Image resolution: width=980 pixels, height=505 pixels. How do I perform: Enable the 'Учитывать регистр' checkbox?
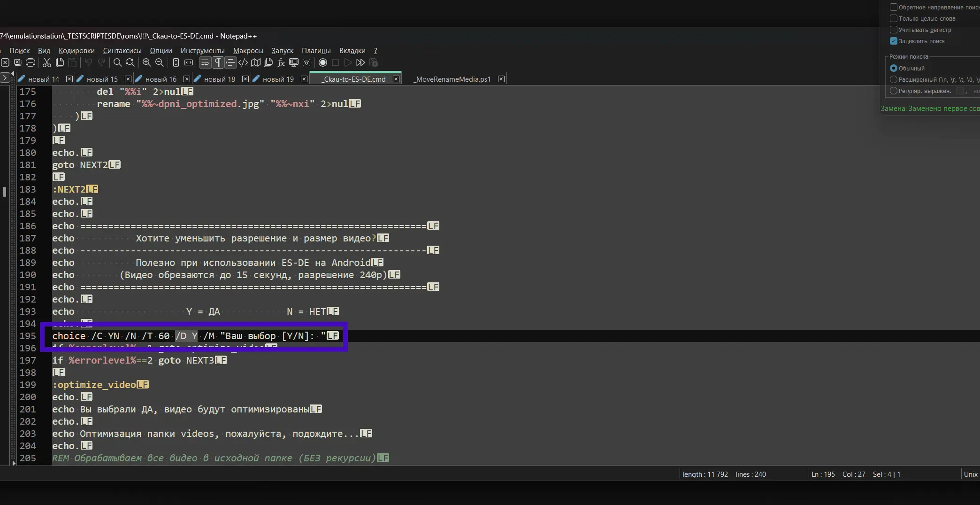coord(894,30)
